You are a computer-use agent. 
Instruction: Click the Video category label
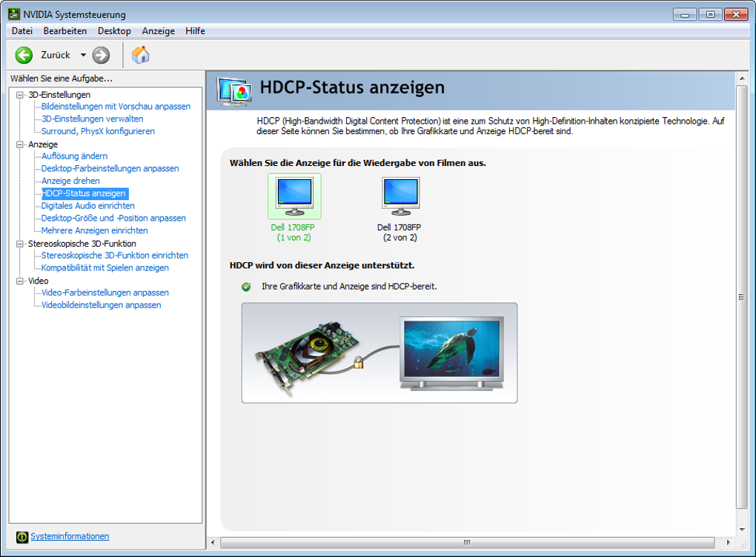38,281
